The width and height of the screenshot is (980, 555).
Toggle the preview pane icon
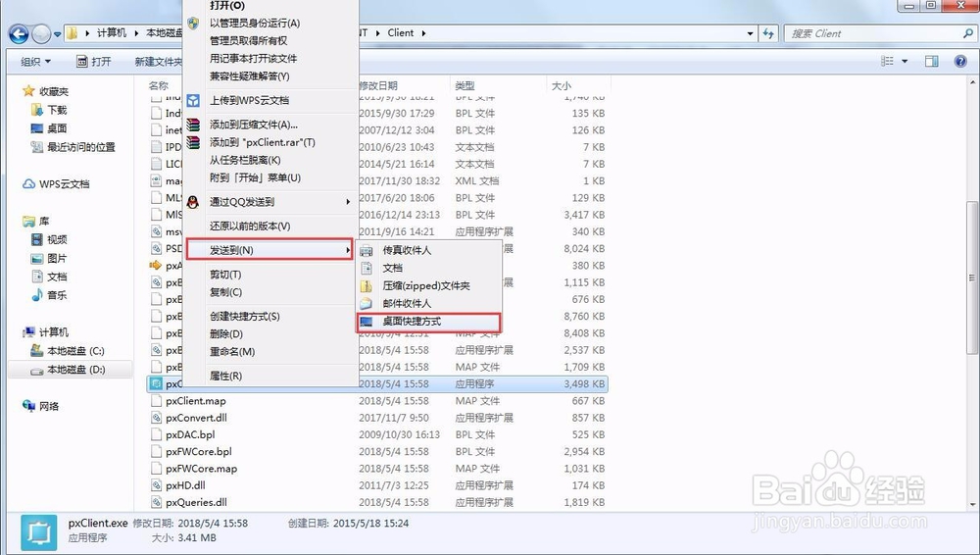coord(931,62)
